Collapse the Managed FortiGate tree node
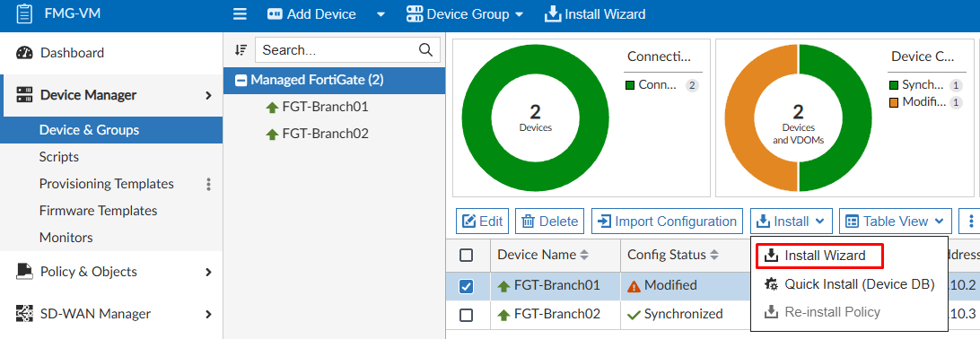Viewport: 980px width, 339px height. [x=241, y=80]
